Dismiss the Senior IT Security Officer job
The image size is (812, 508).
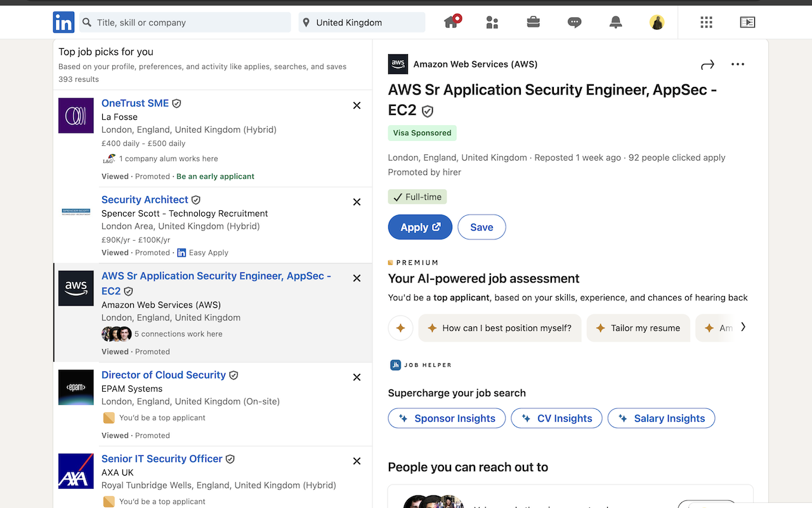pyautogui.click(x=357, y=461)
